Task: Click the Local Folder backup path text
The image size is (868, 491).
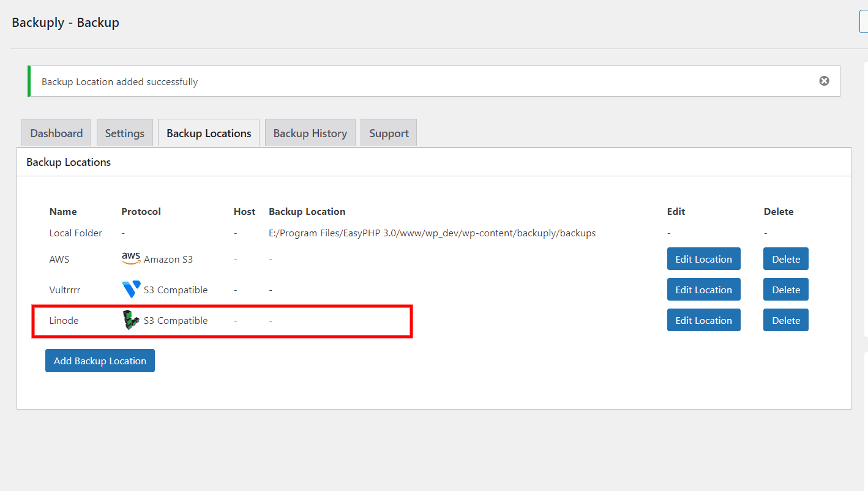Action: (432, 233)
